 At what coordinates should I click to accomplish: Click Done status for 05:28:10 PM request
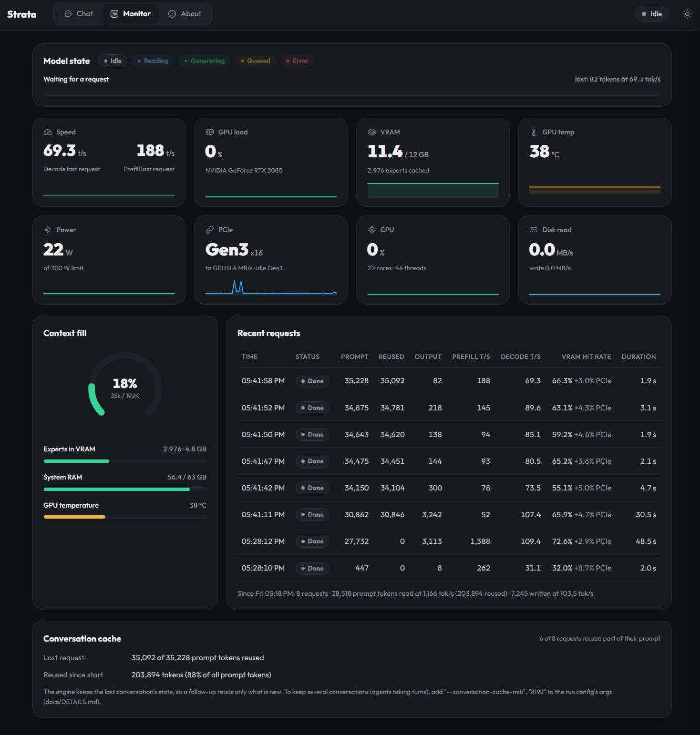(x=312, y=568)
